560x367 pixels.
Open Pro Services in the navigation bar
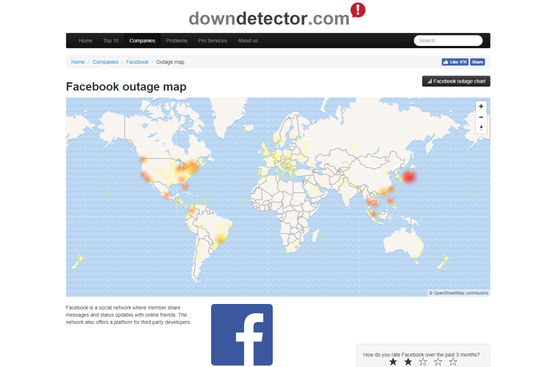[x=212, y=41]
